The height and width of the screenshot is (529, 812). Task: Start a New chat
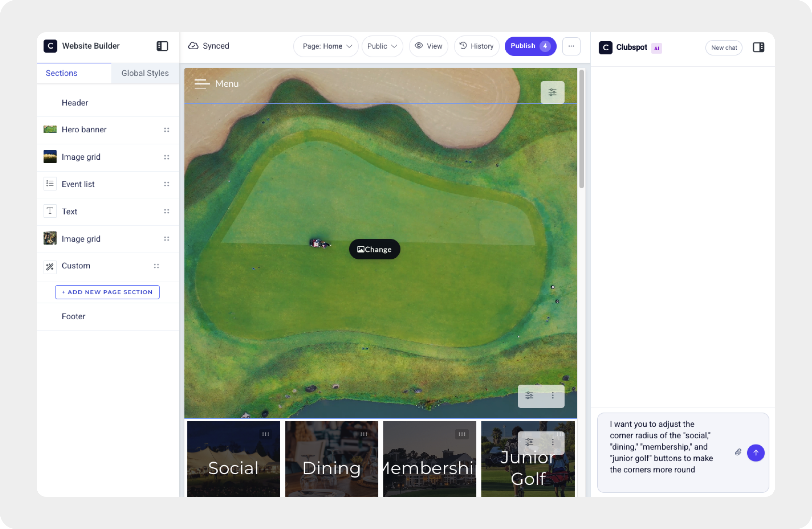click(724, 48)
